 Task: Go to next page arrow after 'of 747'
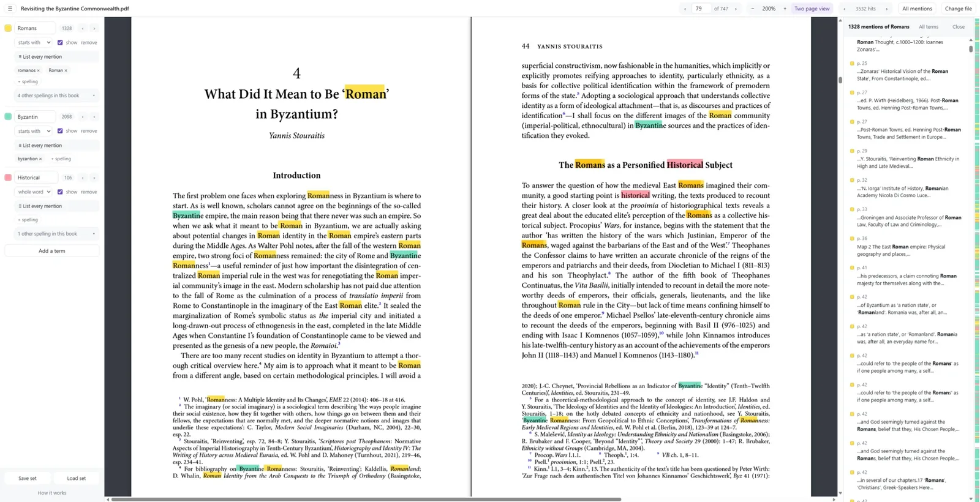(736, 9)
